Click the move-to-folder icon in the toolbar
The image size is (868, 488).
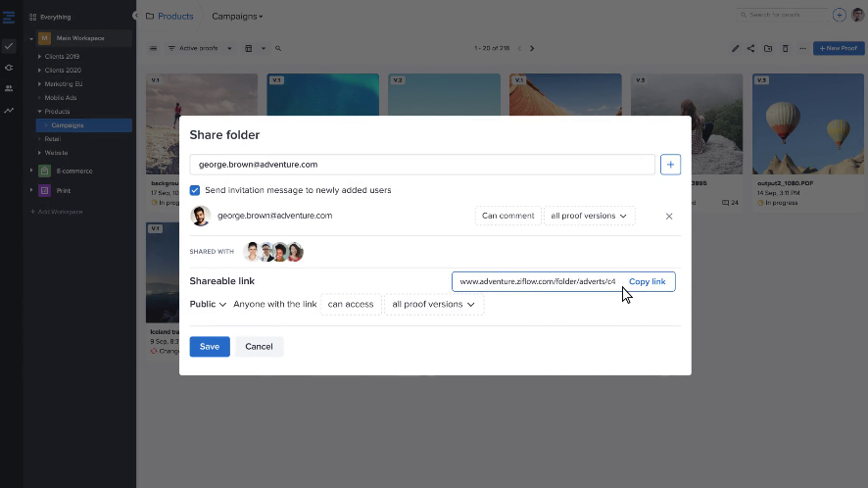pyautogui.click(x=768, y=48)
